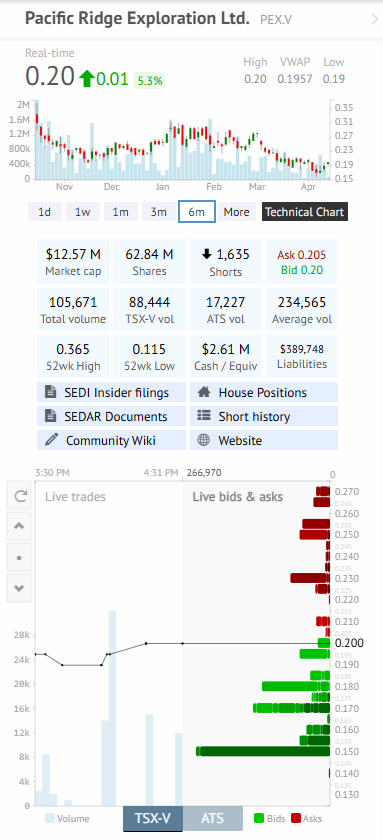Click the Volume legend light-blue swatch
Image resolution: width=383 pixels, height=840 pixels.
[x=50, y=818]
